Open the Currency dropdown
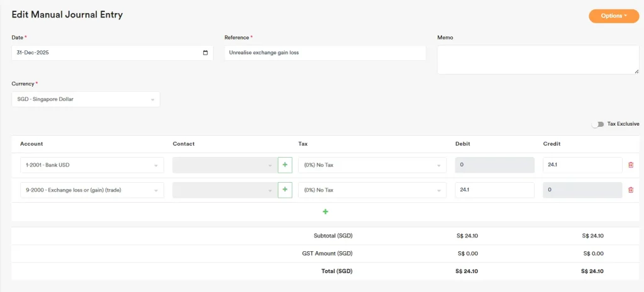The image size is (644, 292). click(x=86, y=99)
